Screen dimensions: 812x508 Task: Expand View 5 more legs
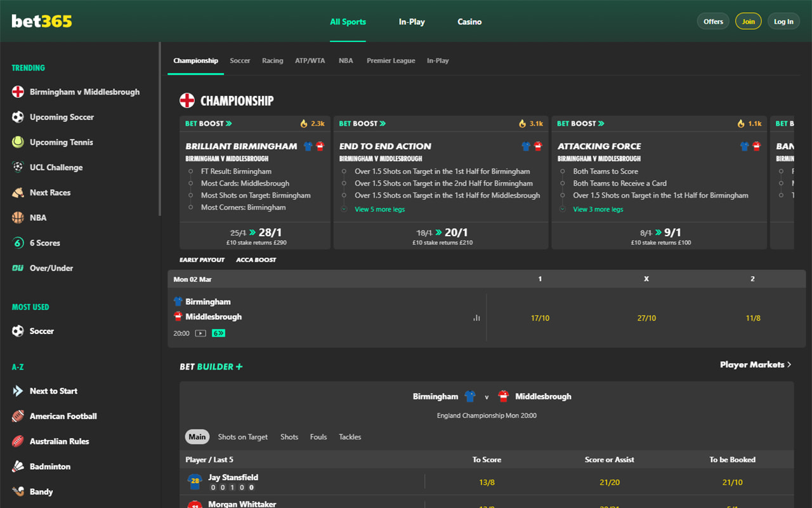[x=379, y=210]
